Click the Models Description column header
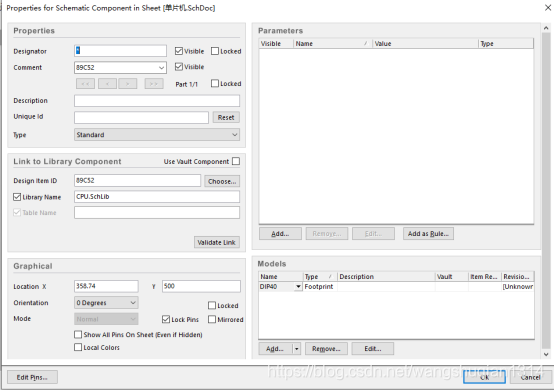The width and height of the screenshot is (554, 390). click(x=386, y=276)
